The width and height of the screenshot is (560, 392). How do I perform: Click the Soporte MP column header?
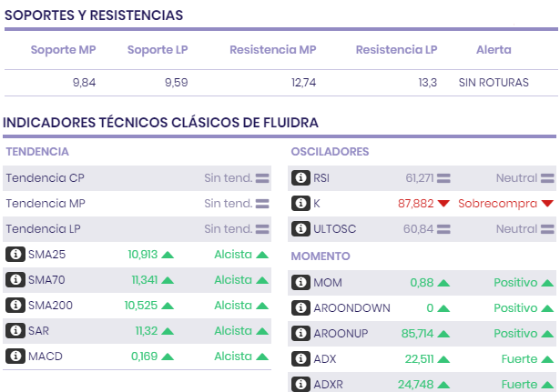pos(63,50)
